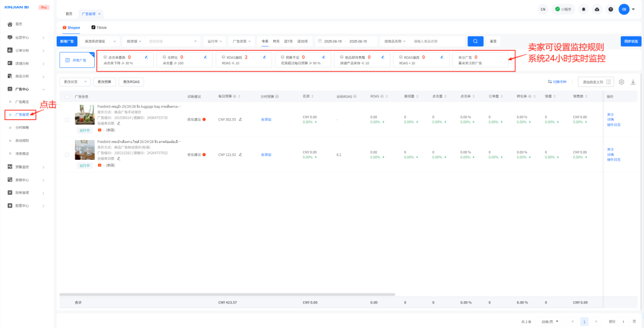Tick the checkbox for ad ID 101536014 row

(67, 119)
